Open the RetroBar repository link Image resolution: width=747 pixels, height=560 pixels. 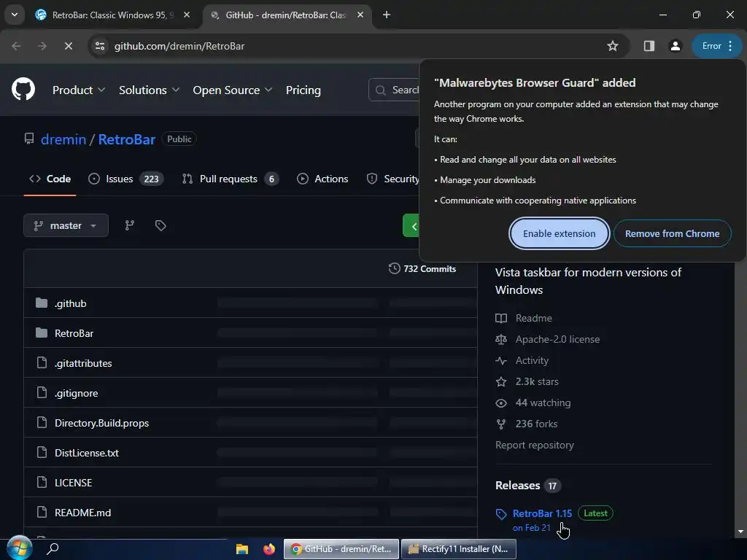pos(127,139)
